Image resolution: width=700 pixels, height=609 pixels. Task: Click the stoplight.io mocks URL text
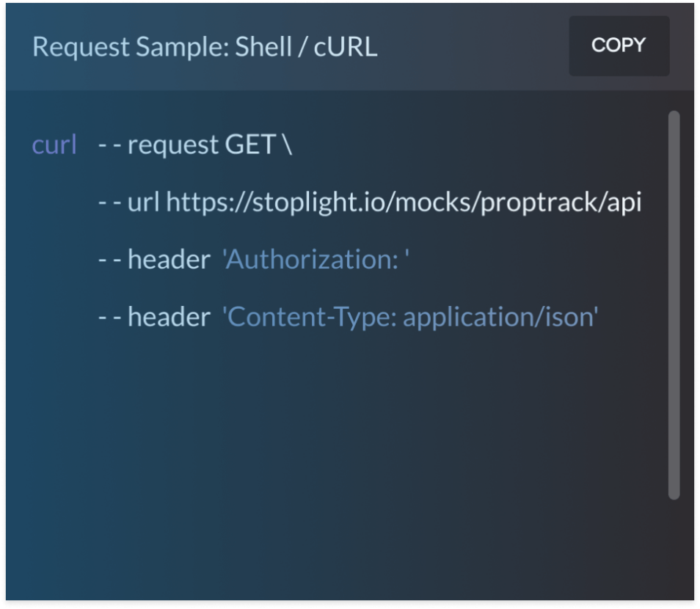click(404, 203)
